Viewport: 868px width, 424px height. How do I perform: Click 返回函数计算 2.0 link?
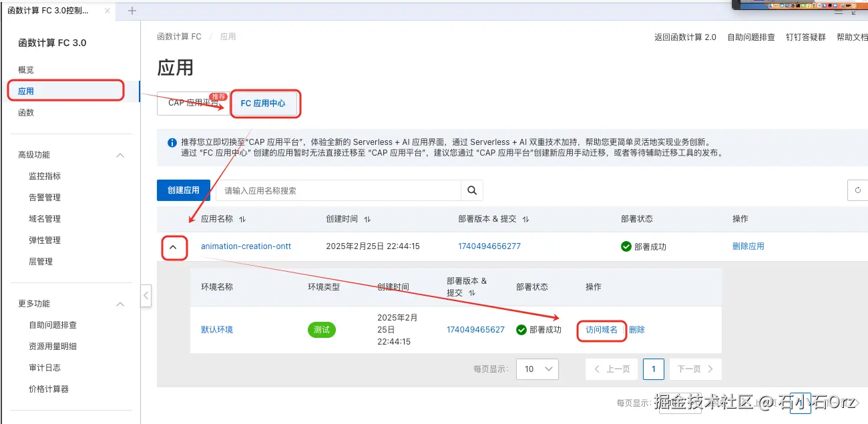click(x=685, y=37)
